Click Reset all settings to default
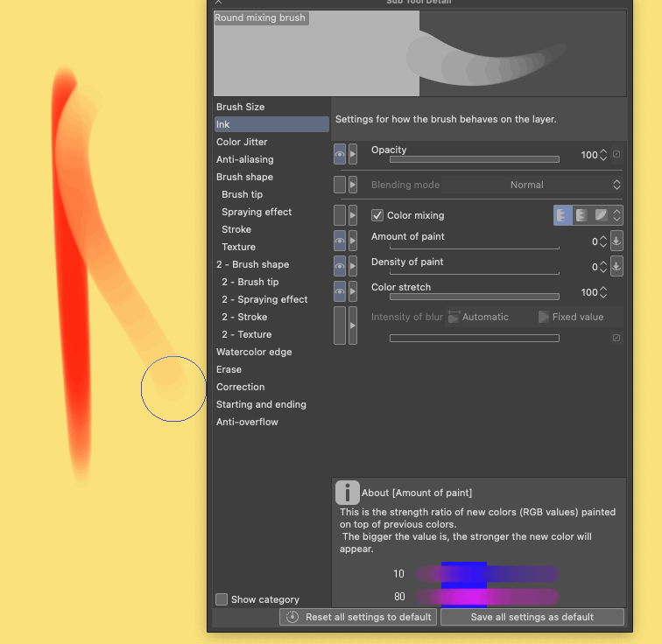The image size is (662, 644). click(358, 617)
